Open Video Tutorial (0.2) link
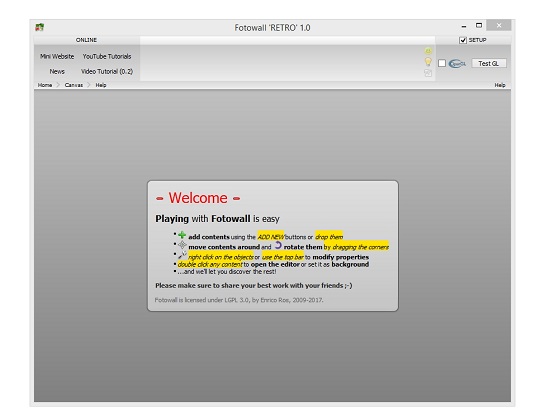This screenshot has height=416, width=550. 107,72
